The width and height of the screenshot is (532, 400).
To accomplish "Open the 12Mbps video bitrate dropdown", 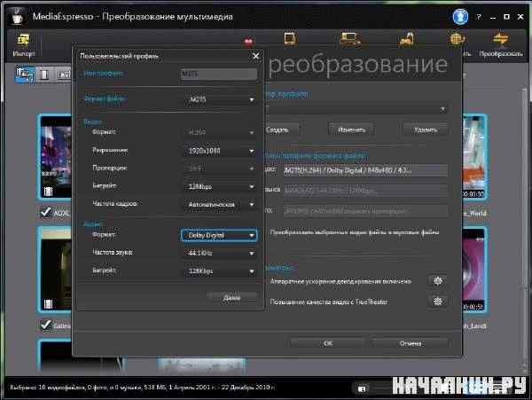I will pos(220,186).
